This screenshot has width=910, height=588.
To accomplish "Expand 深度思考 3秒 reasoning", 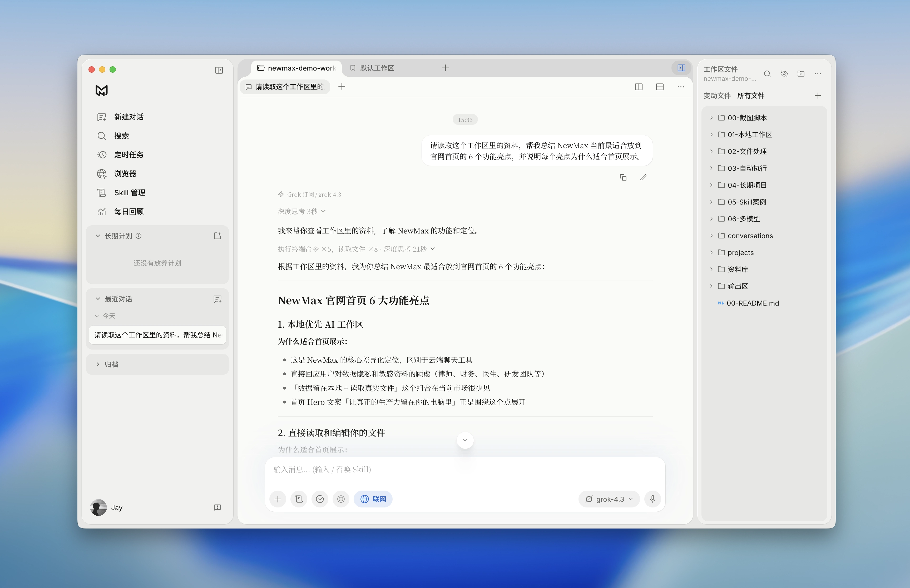I will point(302,212).
